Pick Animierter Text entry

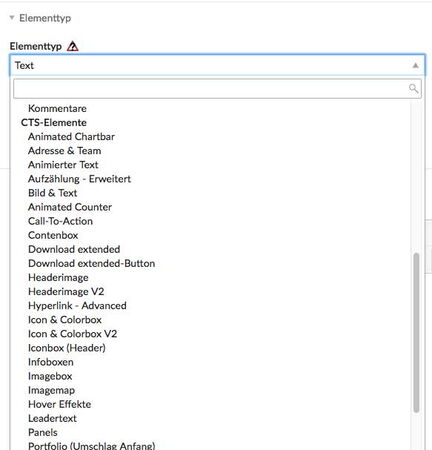point(63,165)
